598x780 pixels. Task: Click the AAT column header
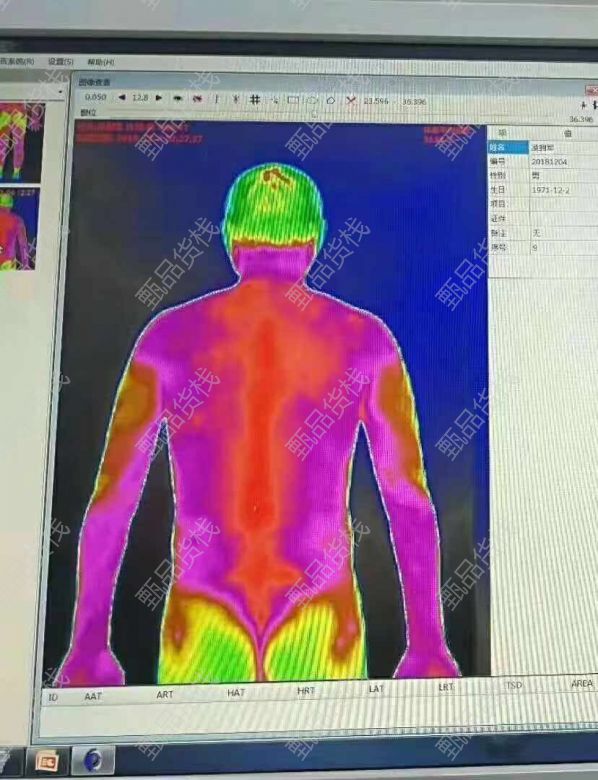click(x=93, y=696)
